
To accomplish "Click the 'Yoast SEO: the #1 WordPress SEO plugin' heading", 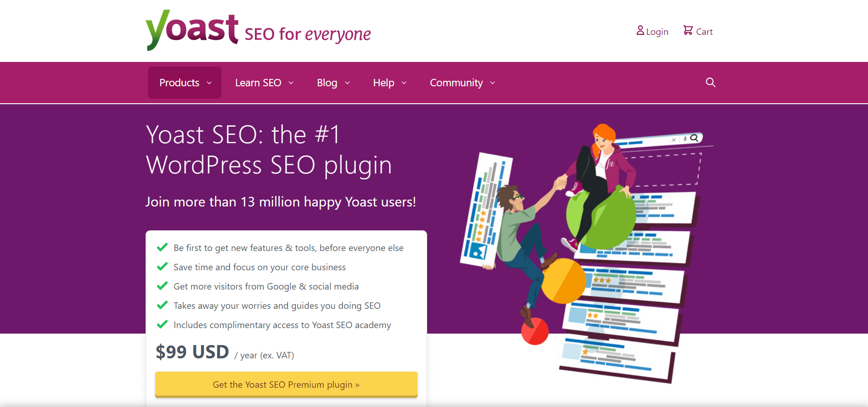I will (x=269, y=150).
